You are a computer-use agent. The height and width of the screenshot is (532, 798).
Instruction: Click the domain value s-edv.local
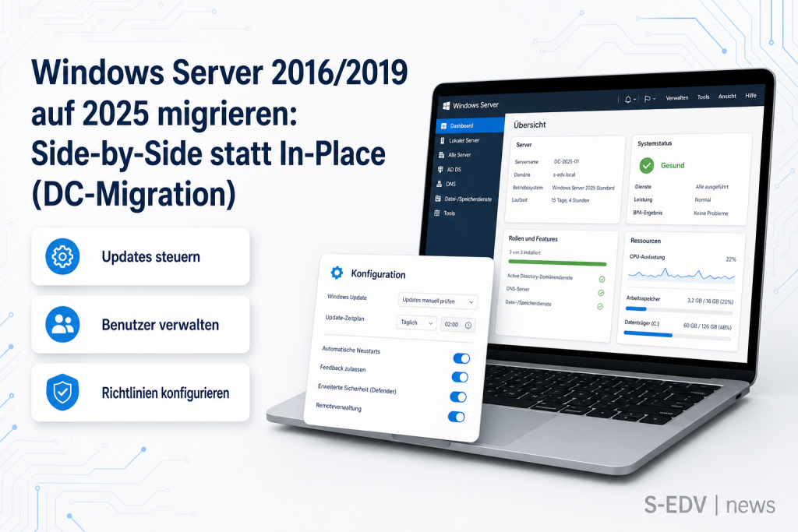(564, 174)
